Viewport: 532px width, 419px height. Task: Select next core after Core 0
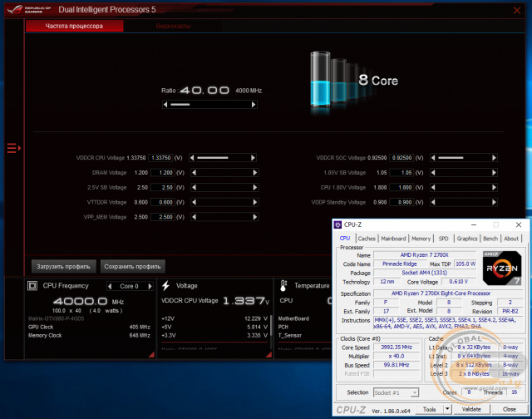pyautogui.click(x=150, y=286)
